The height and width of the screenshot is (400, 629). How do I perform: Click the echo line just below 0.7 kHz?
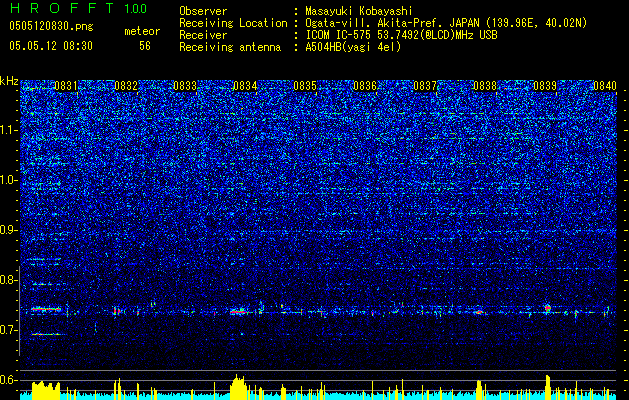46,334
